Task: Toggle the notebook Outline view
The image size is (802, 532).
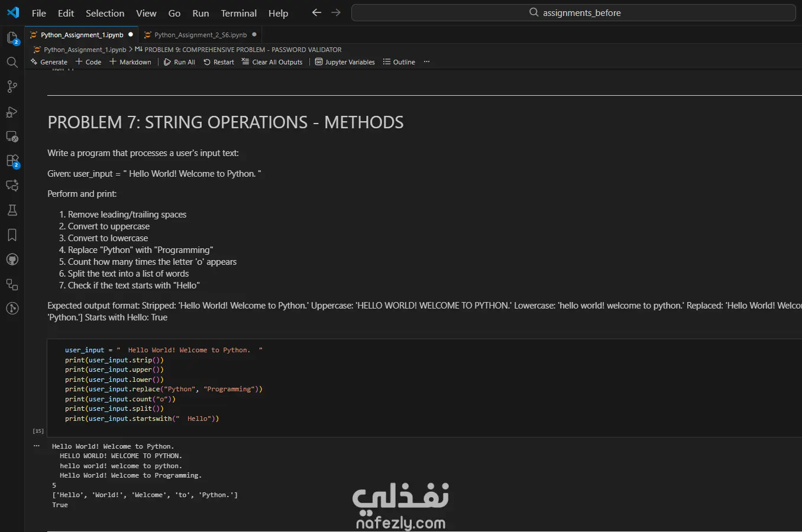Action: 399,62
